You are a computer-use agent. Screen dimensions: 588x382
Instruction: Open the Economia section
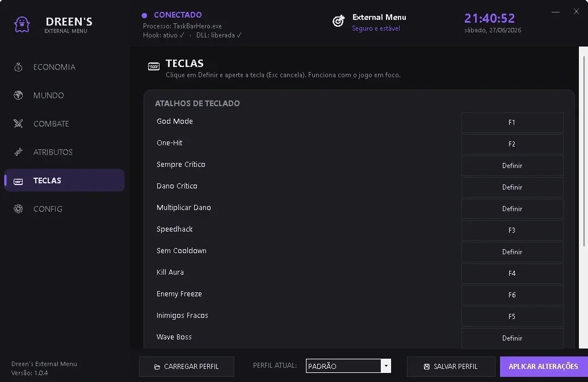(64, 67)
